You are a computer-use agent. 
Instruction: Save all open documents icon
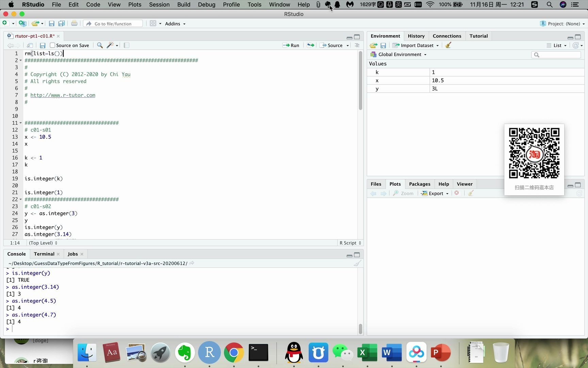click(x=62, y=24)
